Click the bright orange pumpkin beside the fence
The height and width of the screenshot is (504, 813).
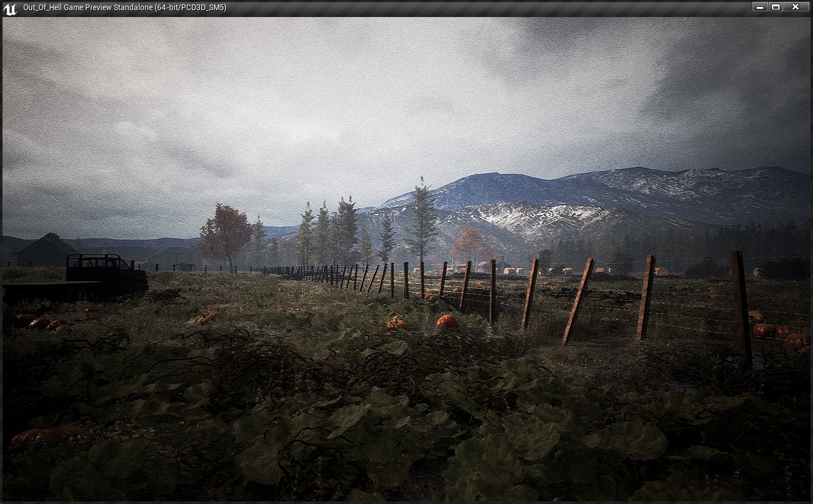click(447, 322)
